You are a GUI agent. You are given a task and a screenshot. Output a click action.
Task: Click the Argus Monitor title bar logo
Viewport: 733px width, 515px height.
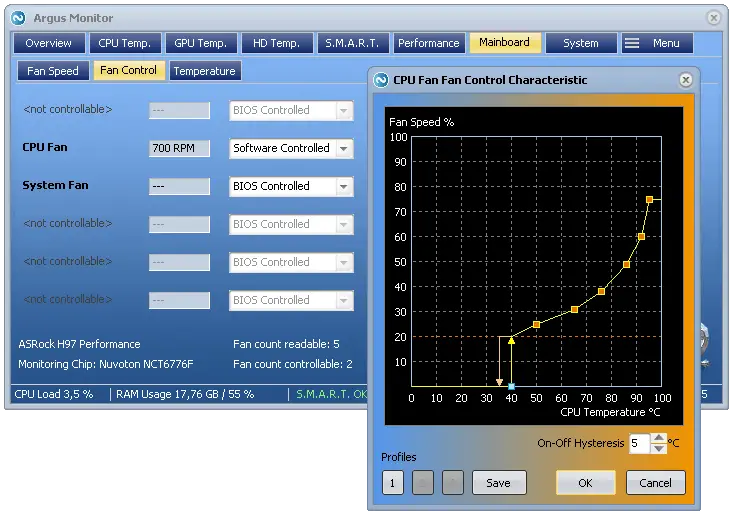17,18
